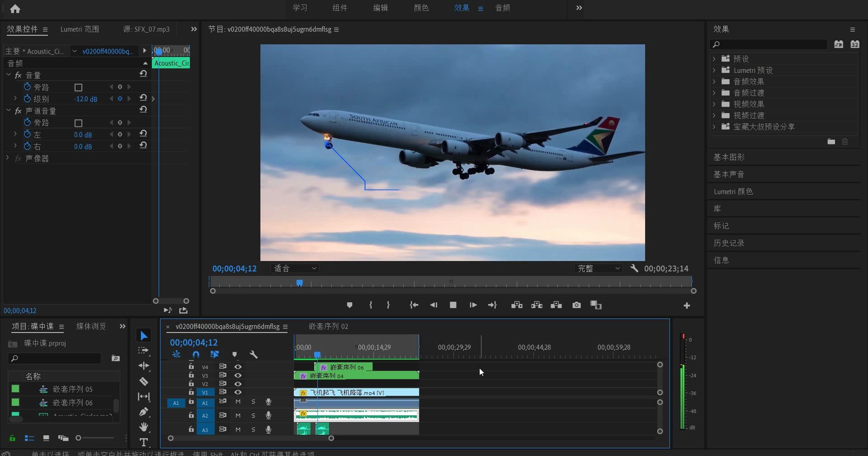This screenshot has width=868, height=456.
Task: Add a marker in the timeline
Action: tap(234, 355)
